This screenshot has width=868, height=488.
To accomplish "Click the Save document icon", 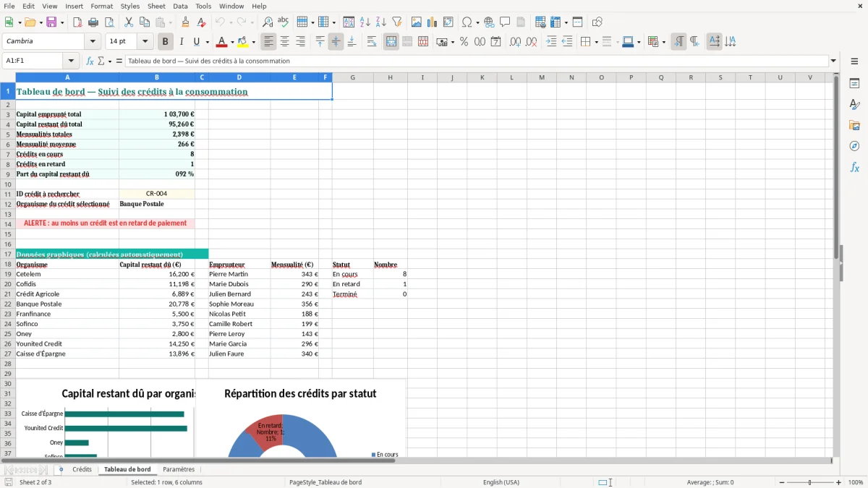I will pos(51,22).
